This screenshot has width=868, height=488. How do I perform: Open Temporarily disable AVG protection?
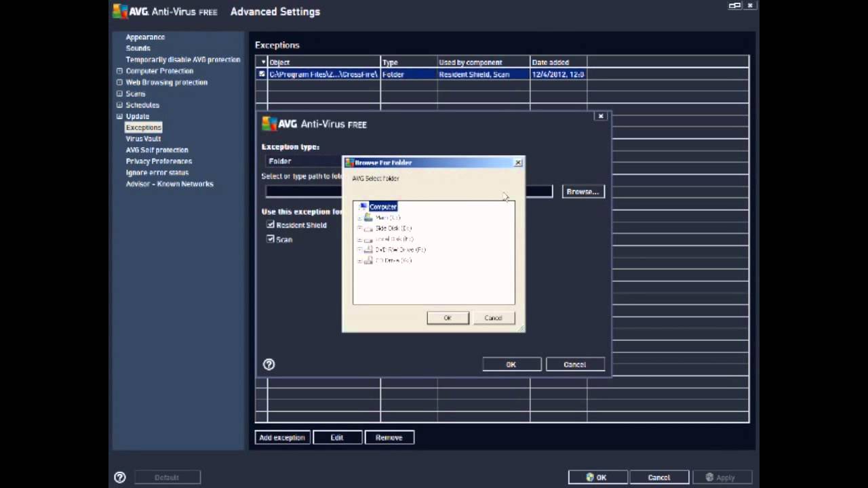[x=182, y=60]
